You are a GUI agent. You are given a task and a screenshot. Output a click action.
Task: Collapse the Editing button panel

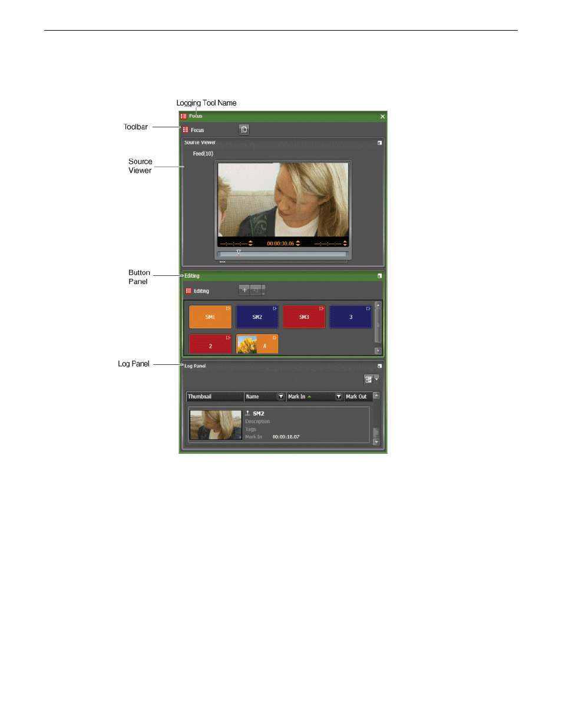click(x=379, y=276)
